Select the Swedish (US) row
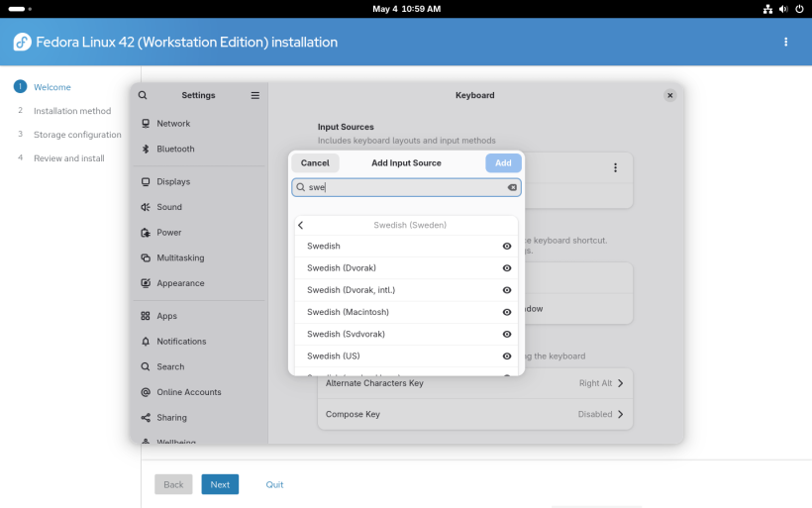The width and height of the screenshot is (812, 508). coord(406,356)
